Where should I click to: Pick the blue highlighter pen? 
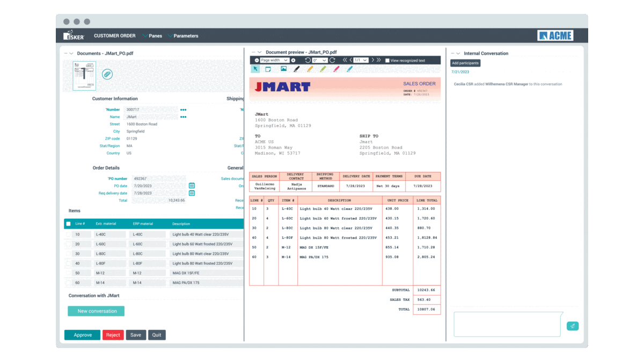tap(349, 69)
